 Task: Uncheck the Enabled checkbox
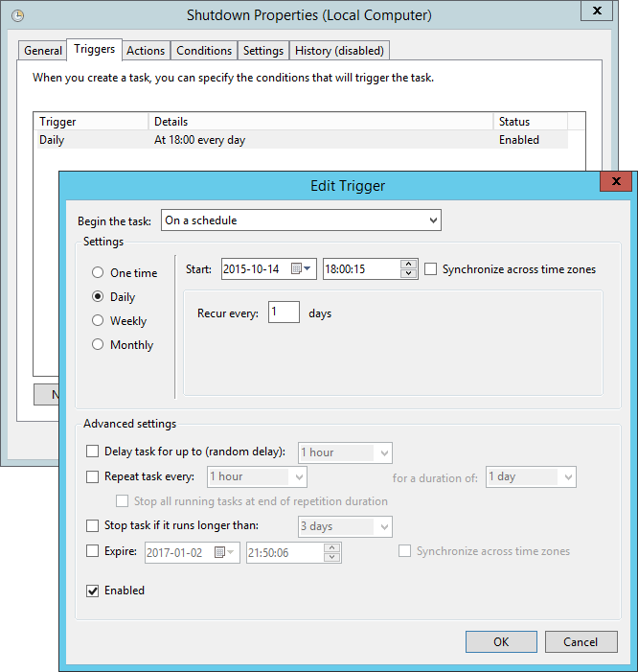(93, 591)
